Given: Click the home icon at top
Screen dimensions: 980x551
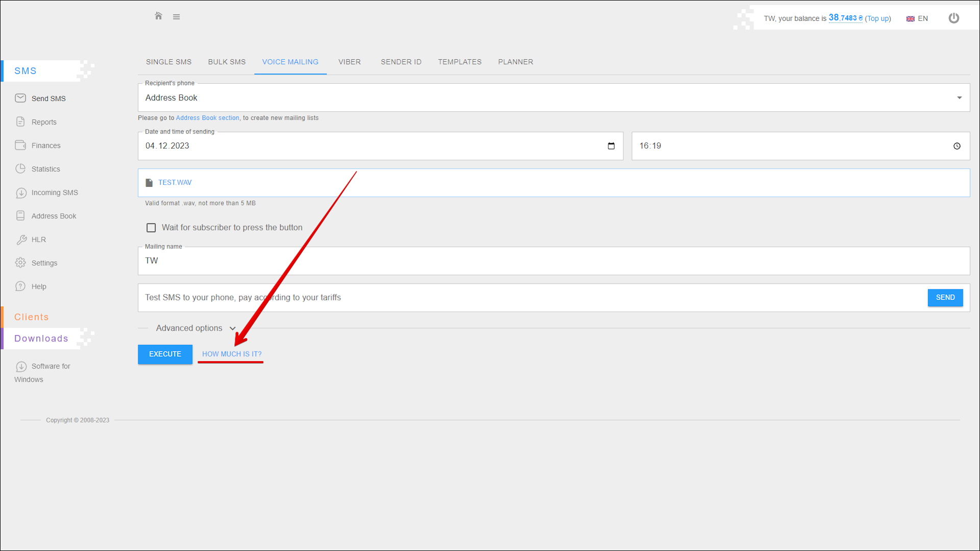Looking at the screenshot, I should click(158, 16).
